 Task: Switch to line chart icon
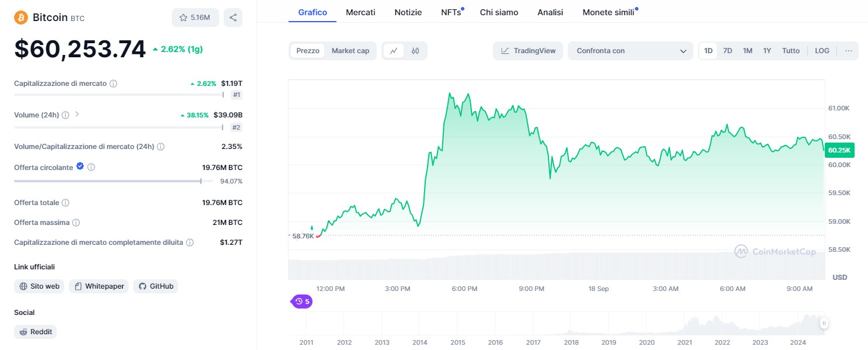click(x=394, y=51)
